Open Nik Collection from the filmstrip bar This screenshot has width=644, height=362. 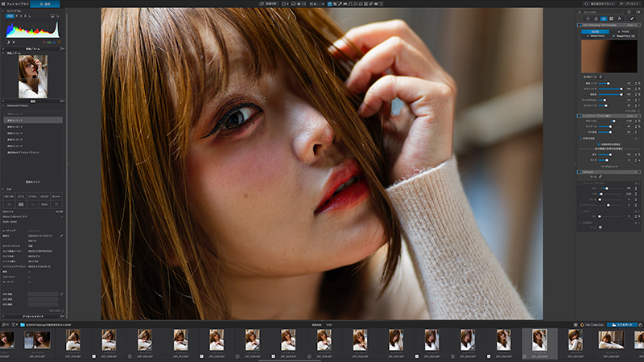point(592,325)
